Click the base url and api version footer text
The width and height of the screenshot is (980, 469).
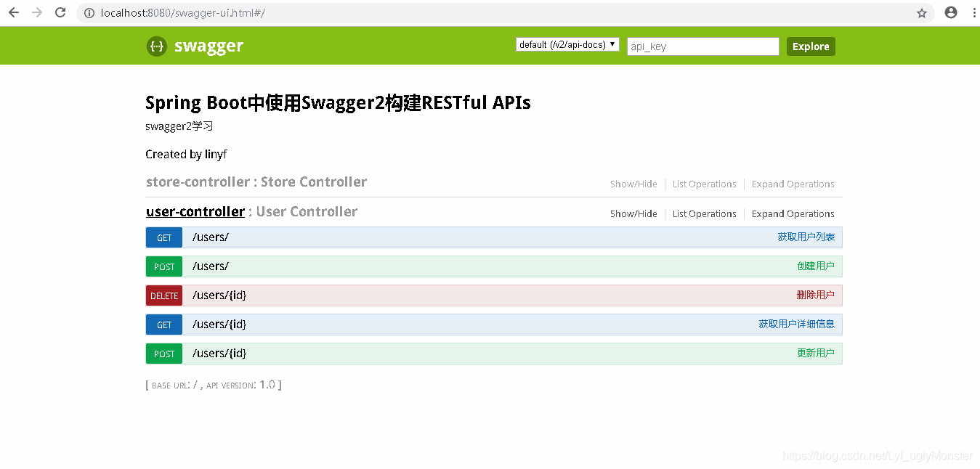[x=214, y=385]
